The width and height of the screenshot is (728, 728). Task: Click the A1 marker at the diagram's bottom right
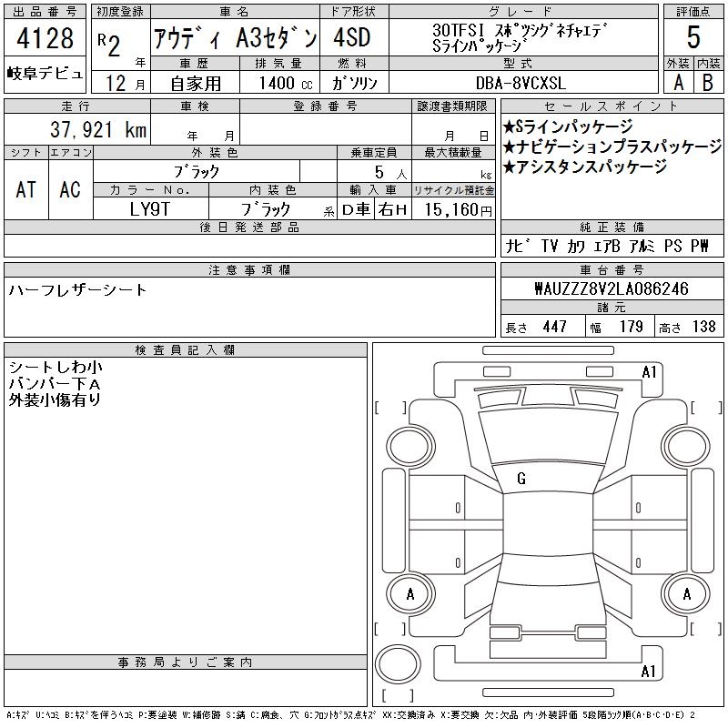649,672
